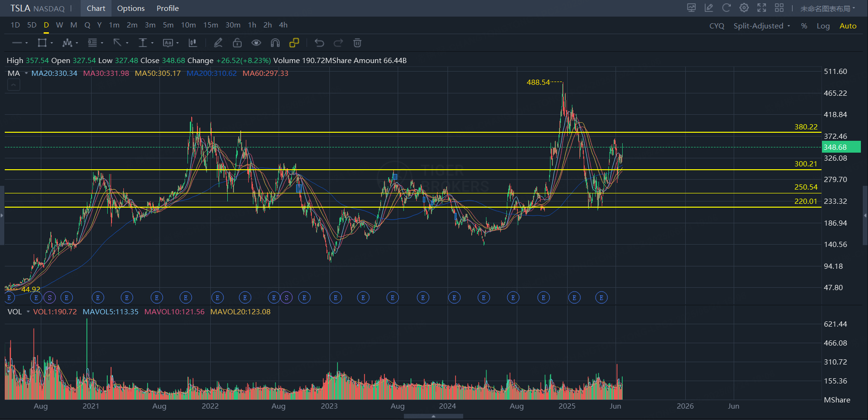Select the arrow drawing tool
The height and width of the screenshot is (420, 868).
[x=117, y=43]
